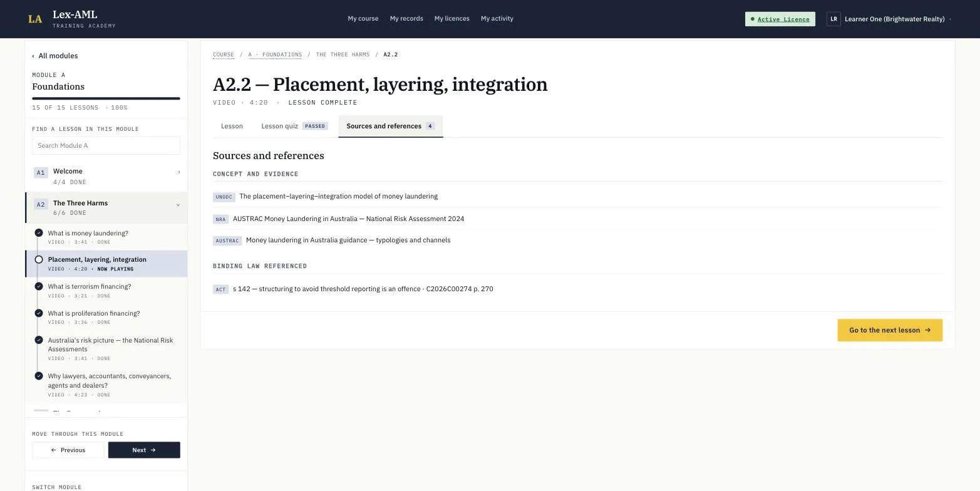Click the Next button in module navigation
Image resolution: width=980 pixels, height=491 pixels.
click(144, 450)
